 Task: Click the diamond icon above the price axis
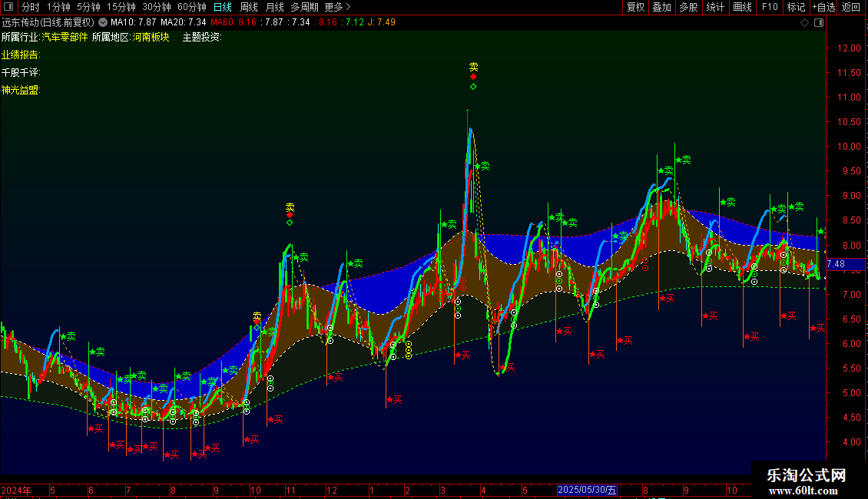pos(804,23)
